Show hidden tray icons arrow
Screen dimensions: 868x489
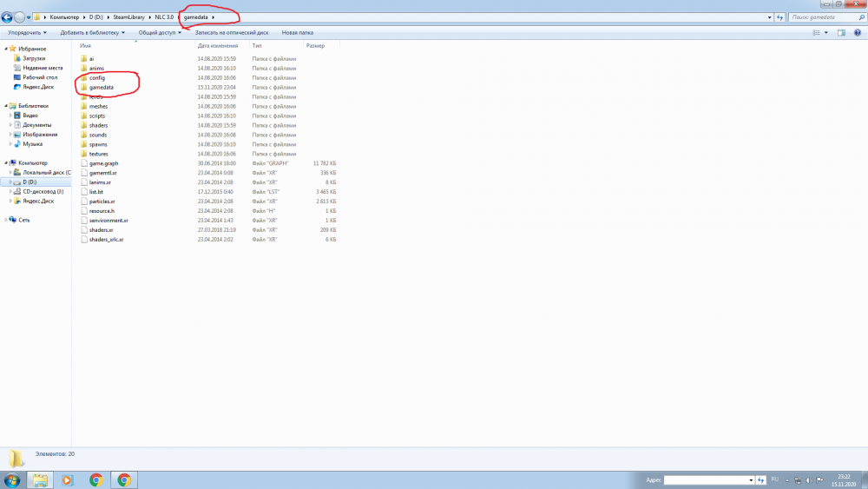tap(787, 480)
